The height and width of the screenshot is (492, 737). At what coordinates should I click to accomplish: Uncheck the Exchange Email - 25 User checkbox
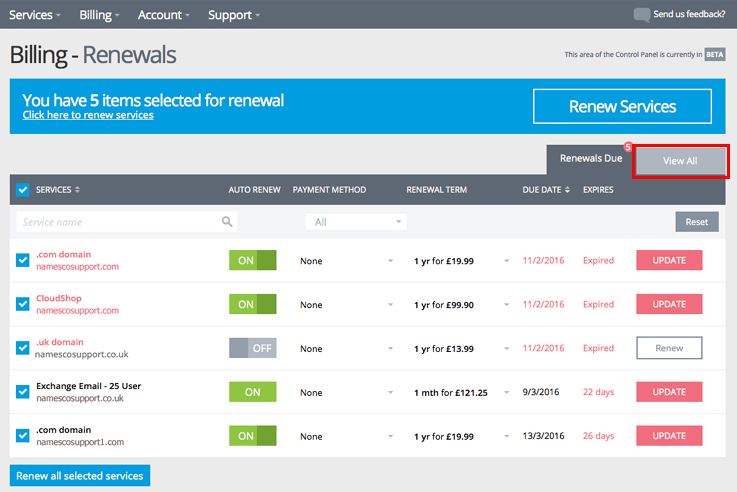coord(23,391)
